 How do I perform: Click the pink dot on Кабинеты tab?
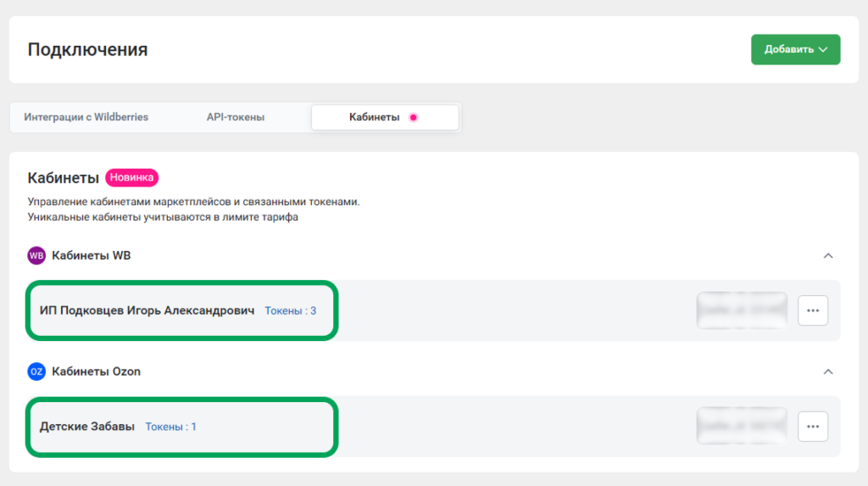pyautogui.click(x=413, y=118)
